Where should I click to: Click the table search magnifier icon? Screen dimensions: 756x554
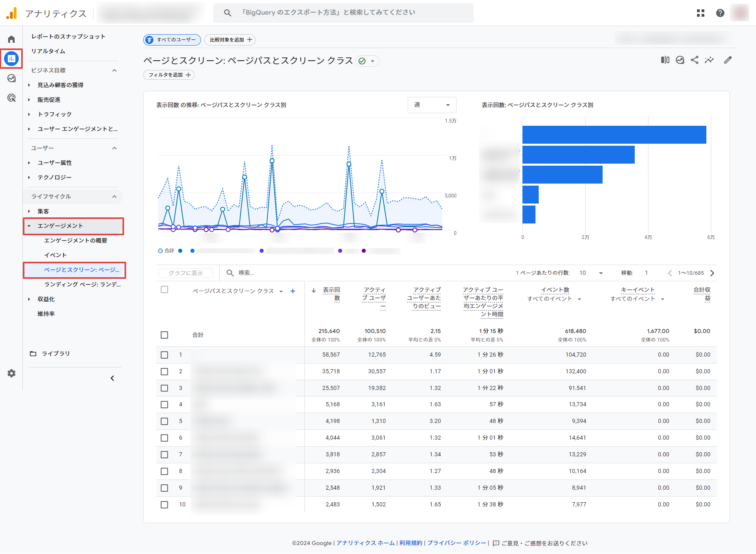(230, 273)
